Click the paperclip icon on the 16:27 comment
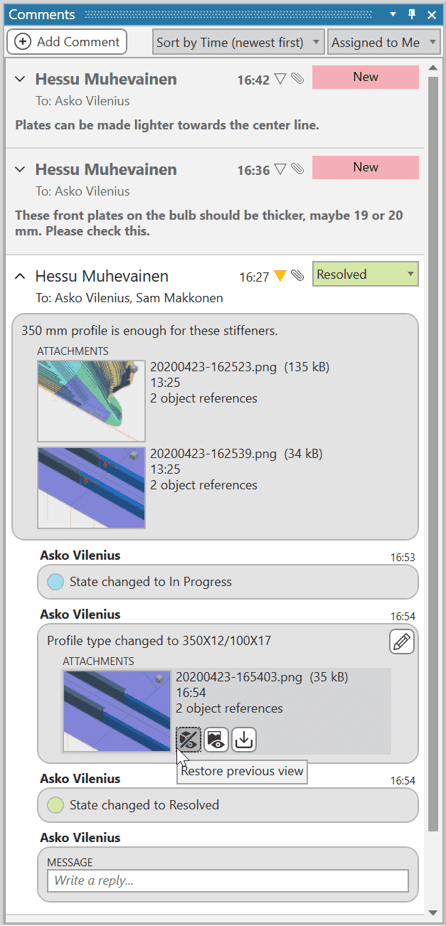Image resolution: width=446 pixels, height=926 pixels. [x=298, y=275]
